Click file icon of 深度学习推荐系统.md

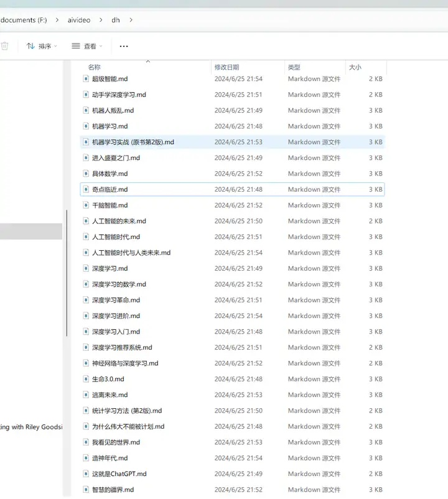pyautogui.click(x=86, y=348)
